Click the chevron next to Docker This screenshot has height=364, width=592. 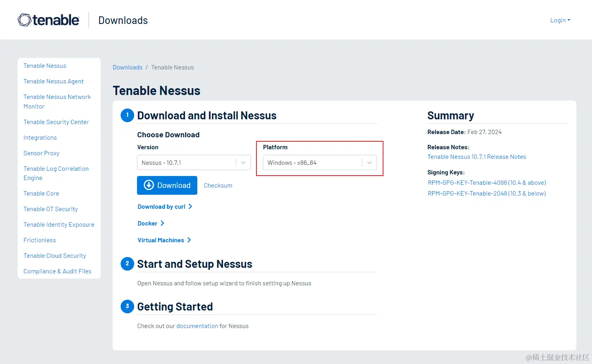162,223
